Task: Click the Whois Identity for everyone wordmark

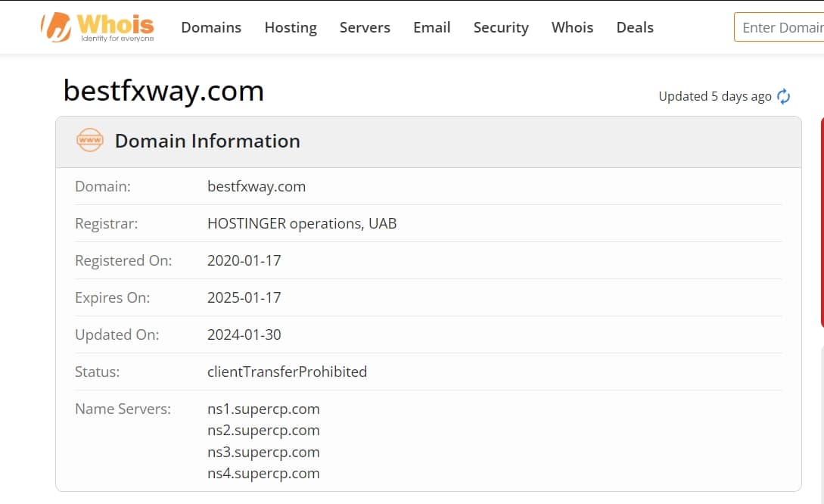Action: click(116, 27)
